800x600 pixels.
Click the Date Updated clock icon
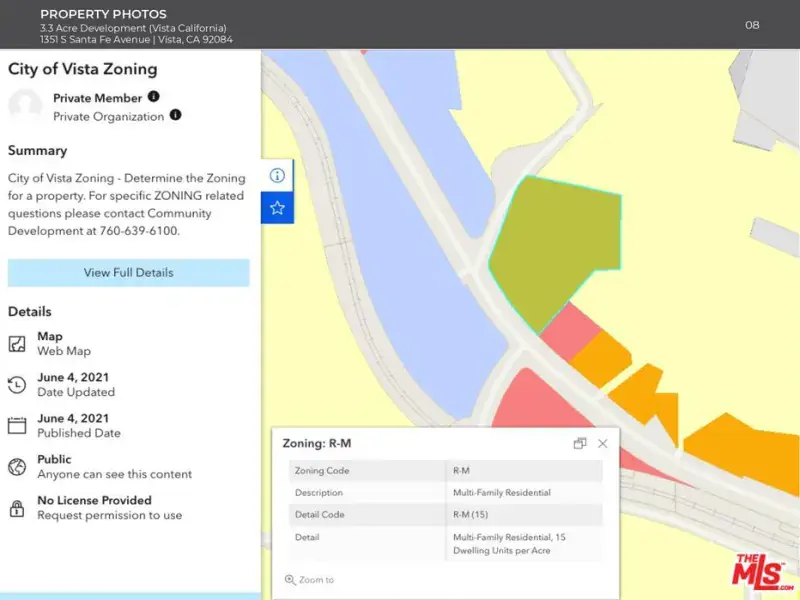[17, 385]
